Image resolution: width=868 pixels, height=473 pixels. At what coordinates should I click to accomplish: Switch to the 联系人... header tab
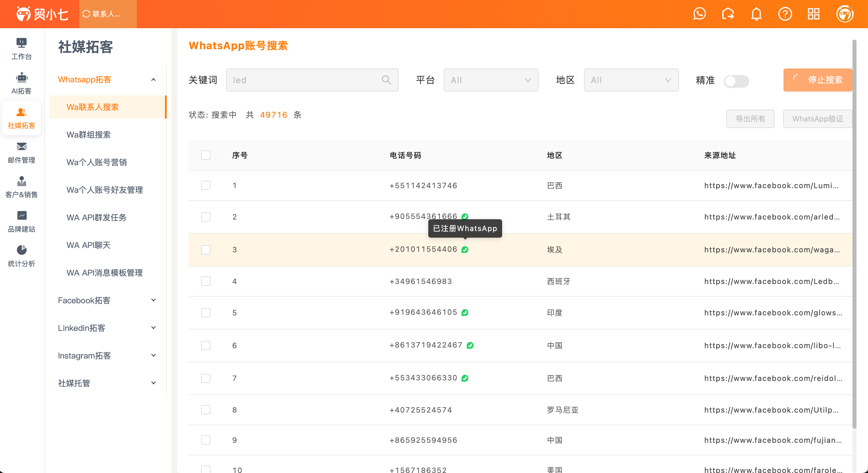(x=108, y=14)
